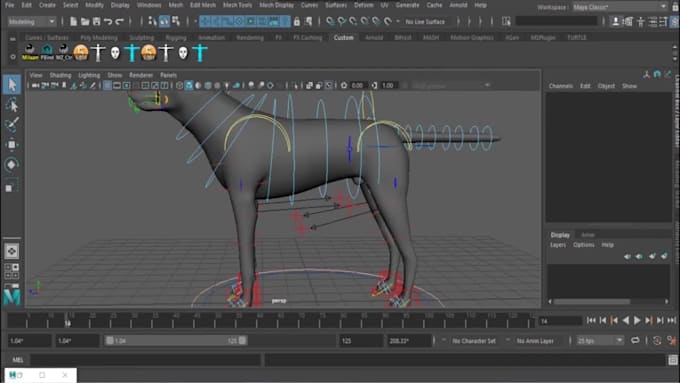Open the No Live Surface dropdown arrow

tap(398, 21)
